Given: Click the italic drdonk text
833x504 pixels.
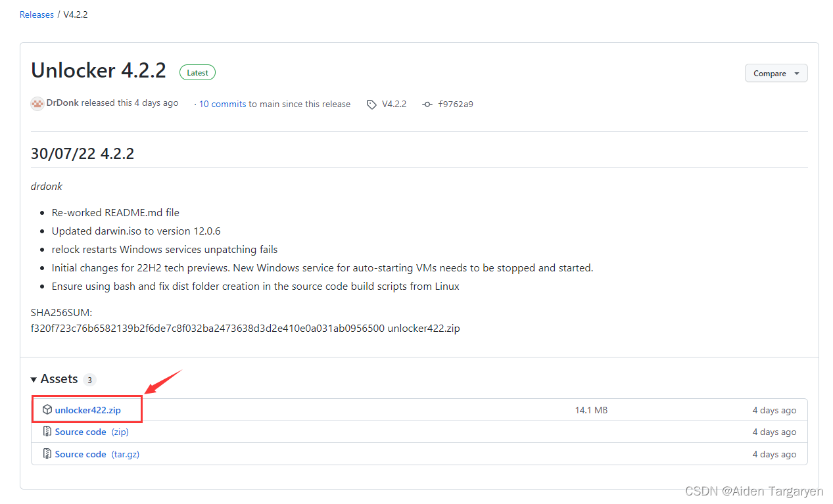Looking at the screenshot, I should (47, 186).
